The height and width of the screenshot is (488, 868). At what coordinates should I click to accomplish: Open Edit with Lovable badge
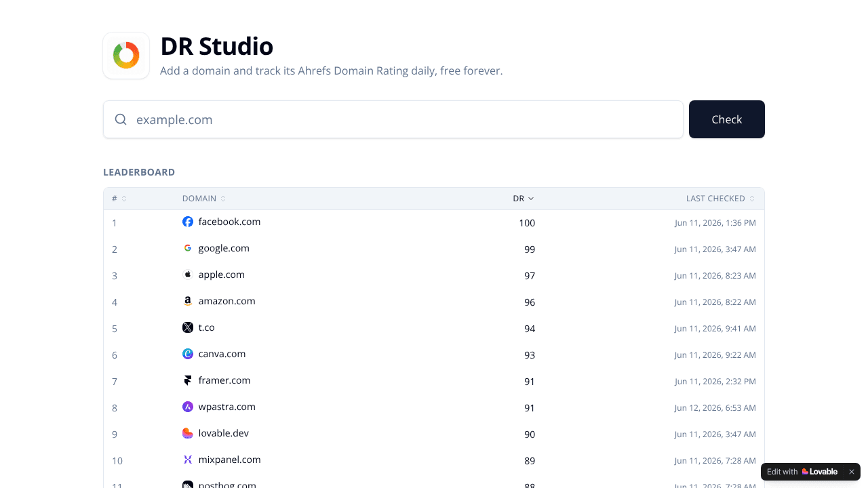[803, 472]
